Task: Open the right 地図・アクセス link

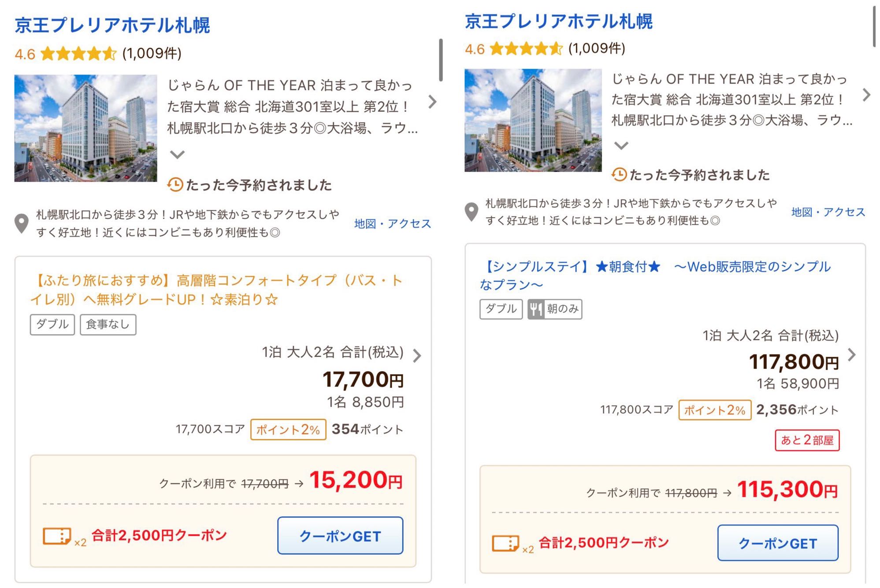Action: pos(828,212)
